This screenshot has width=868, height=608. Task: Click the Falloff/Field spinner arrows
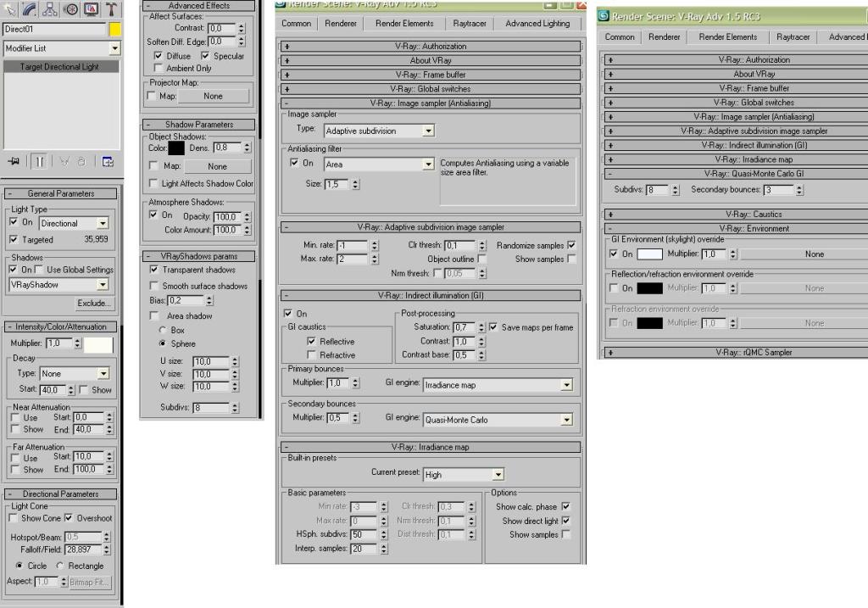106,549
